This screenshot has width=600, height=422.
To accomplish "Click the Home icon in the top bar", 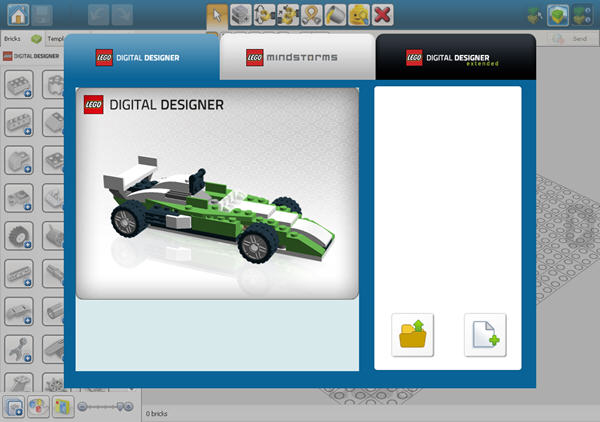I will coord(16,14).
